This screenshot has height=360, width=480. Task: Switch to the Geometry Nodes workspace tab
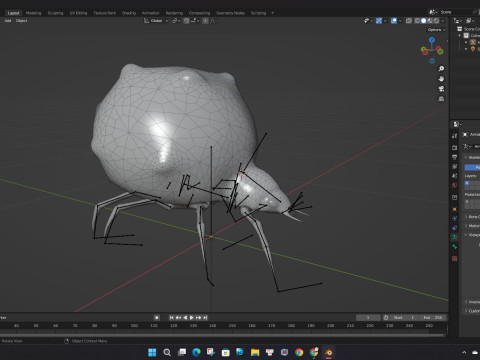point(230,13)
